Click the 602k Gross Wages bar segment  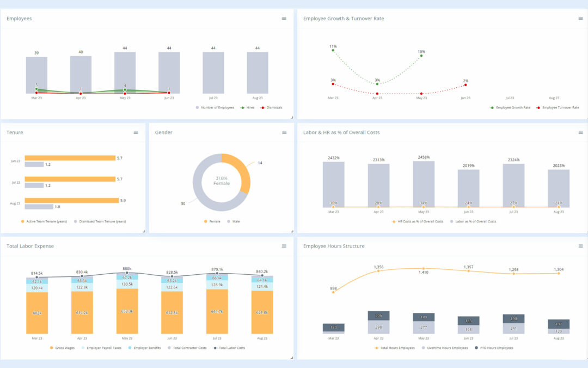pos(37,313)
